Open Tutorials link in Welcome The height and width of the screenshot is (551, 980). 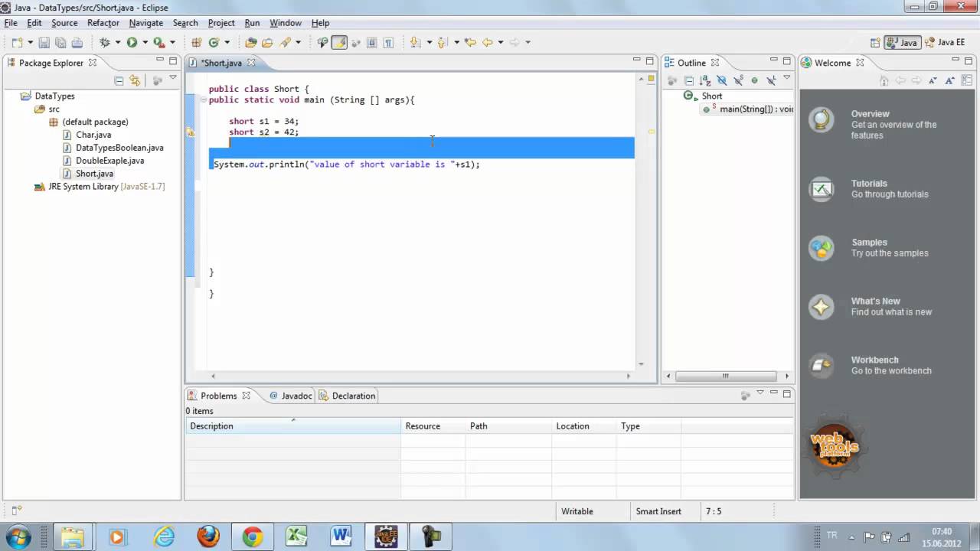point(869,184)
